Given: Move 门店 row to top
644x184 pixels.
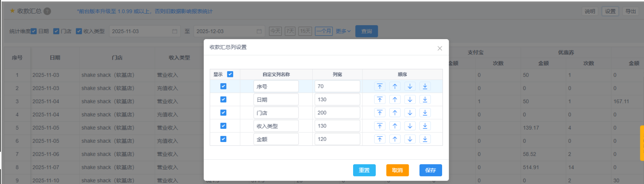Looking at the screenshot, I should (x=379, y=112).
